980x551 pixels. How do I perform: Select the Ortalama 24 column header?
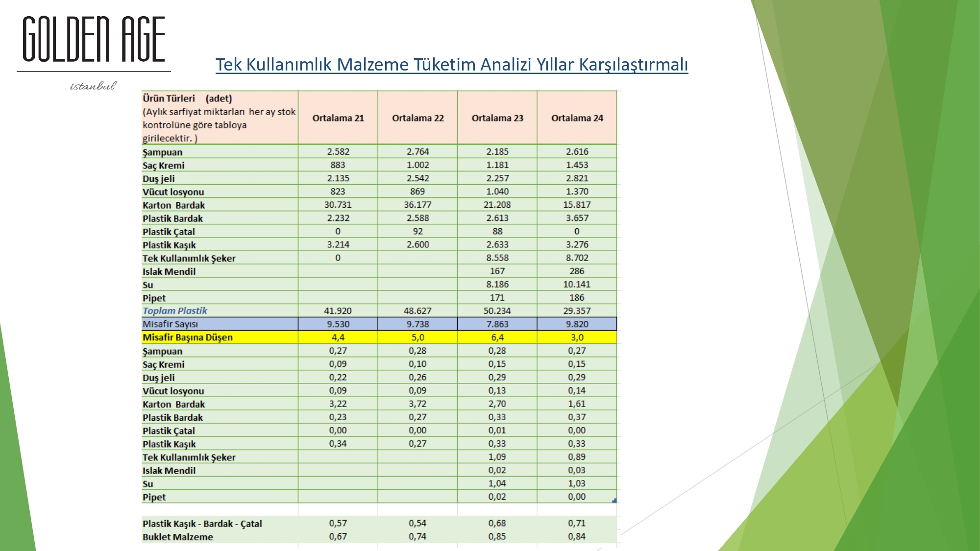click(x=577, y=118)
